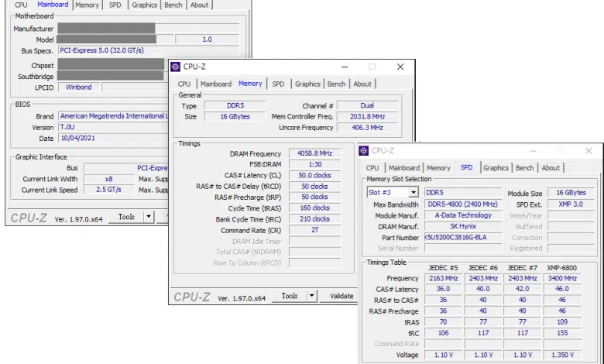
Task: Click the LPCIO field showing Winbond
Action: [x=79, y=87]
